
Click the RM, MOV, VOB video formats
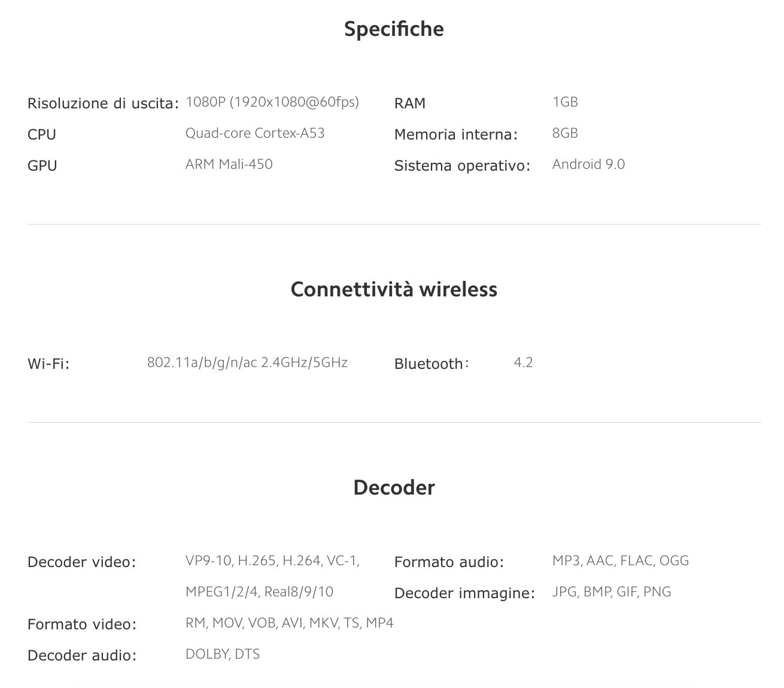click(289, 623)
